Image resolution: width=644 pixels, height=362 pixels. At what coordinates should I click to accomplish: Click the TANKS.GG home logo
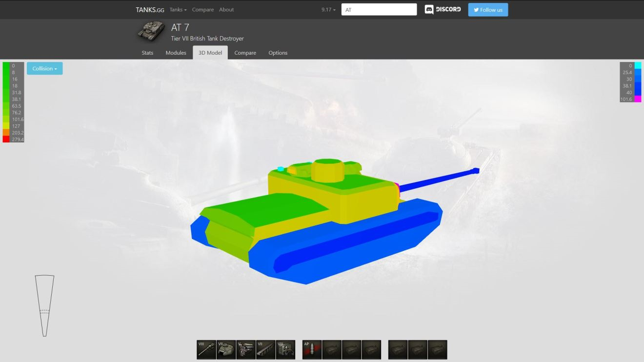150,10
